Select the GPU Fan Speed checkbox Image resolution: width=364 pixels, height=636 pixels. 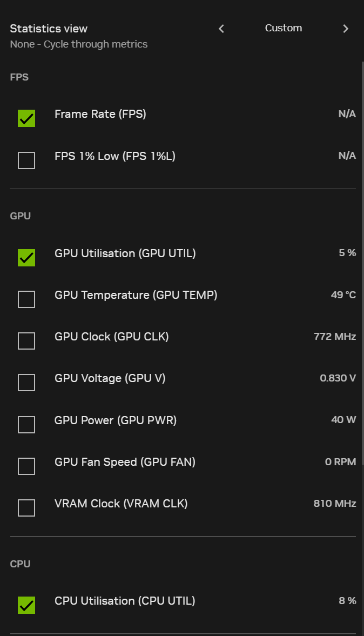pos(26,466)
